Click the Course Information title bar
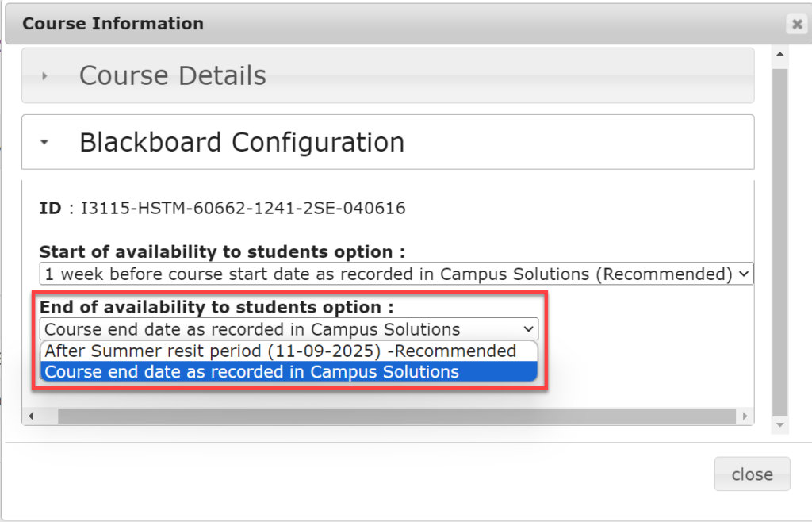812x522 pixels. (x=112, y=23)
